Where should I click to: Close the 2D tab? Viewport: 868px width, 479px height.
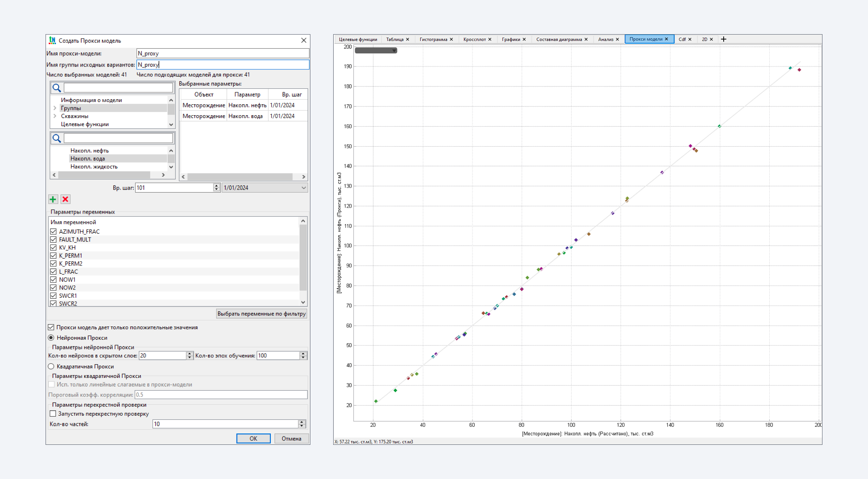click(x=711, y=39)
